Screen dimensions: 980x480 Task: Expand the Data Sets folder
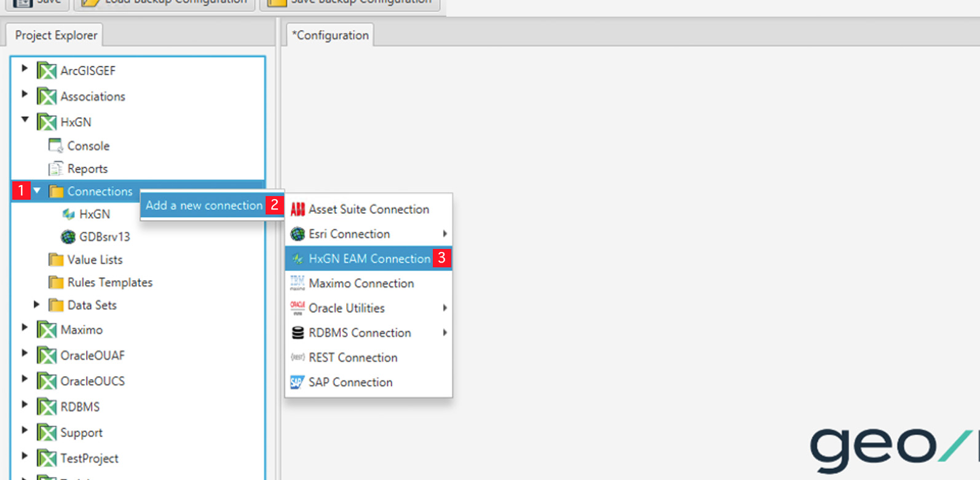coord(36,304)
